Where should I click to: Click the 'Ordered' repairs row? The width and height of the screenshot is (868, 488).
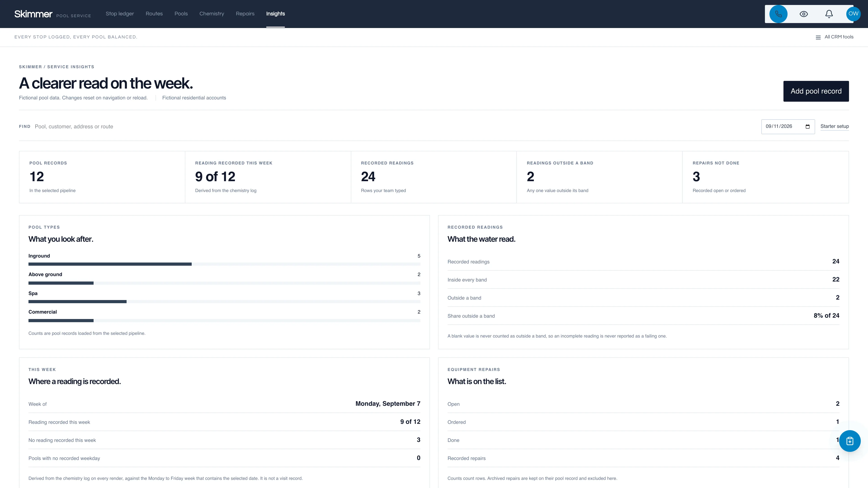[643, 422]
